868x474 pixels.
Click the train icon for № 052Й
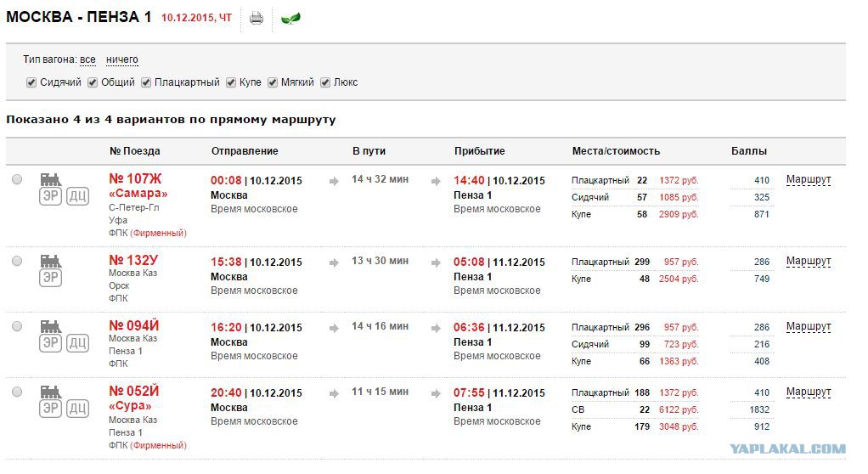coord(50,392)
